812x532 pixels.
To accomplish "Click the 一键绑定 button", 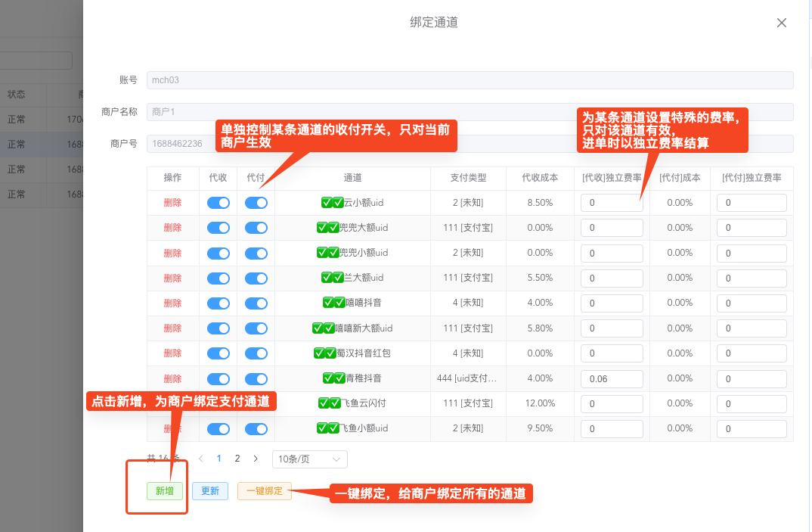I will point(264,491).
